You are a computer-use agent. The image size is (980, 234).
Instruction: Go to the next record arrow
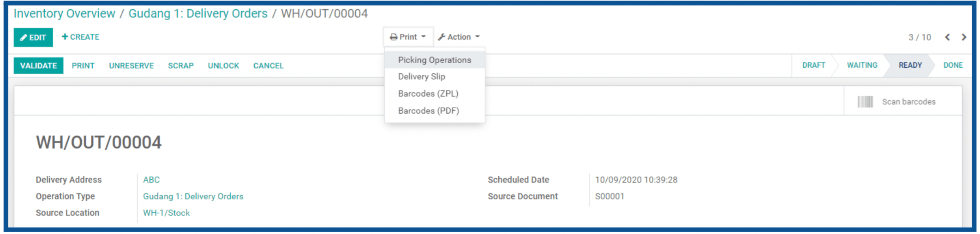(x=964, y=37)
